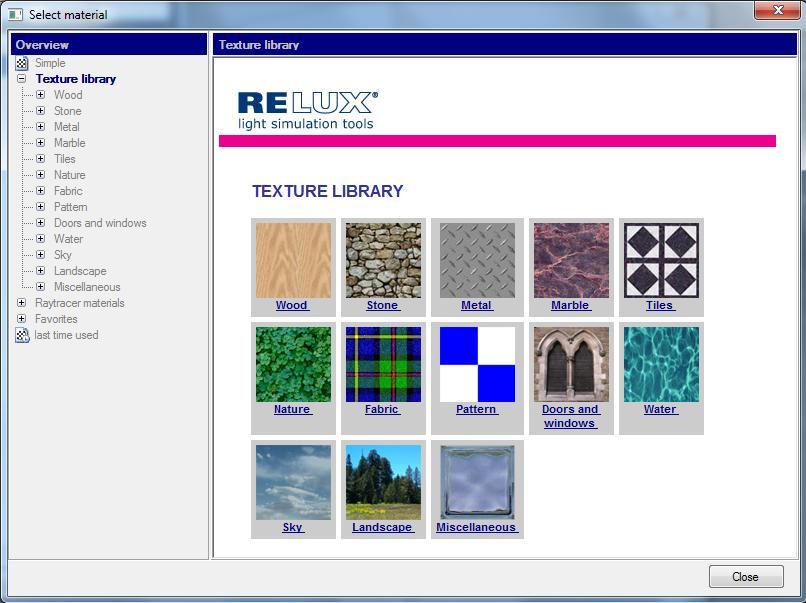Follow the Marble link under thumbnail
Screen dimensions: 806x603
coord(571,305)
